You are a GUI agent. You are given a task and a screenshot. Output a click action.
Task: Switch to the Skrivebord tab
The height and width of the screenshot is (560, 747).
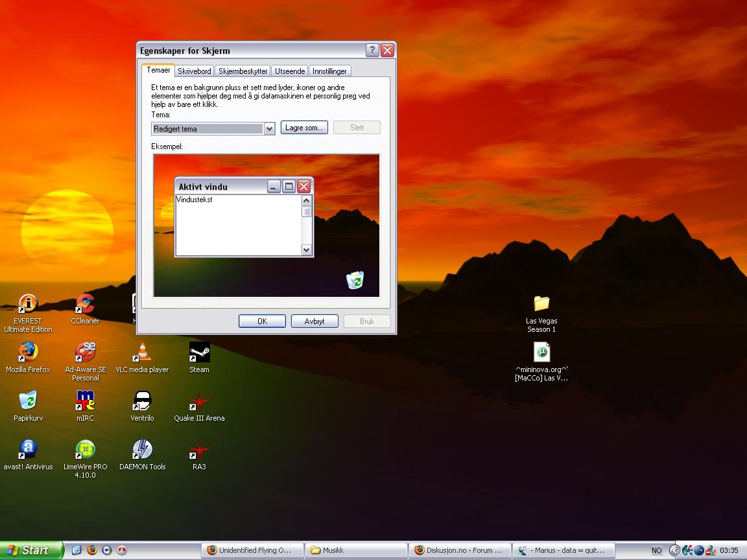tap(195, 71)
